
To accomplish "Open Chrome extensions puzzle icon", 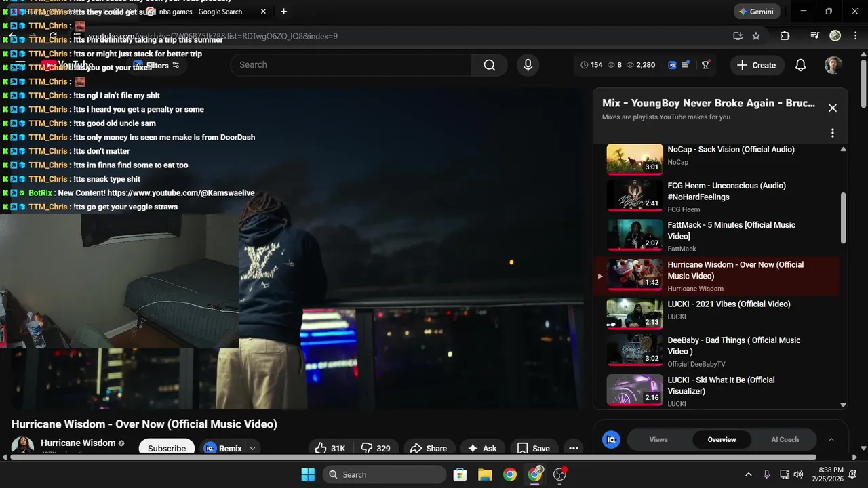I will click(785, 36).
